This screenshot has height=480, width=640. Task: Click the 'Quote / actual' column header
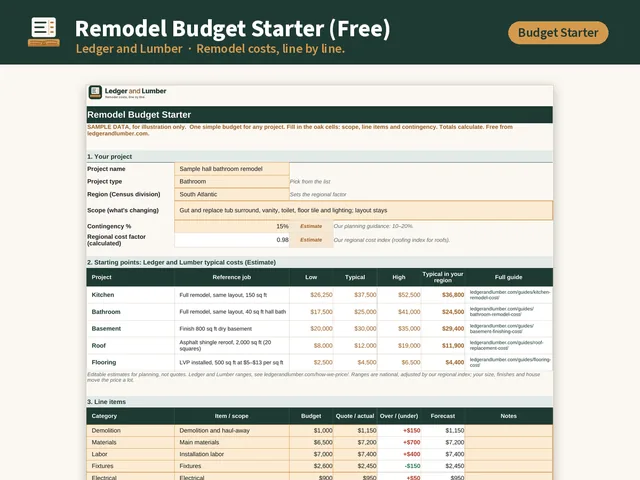pyautogui.click(x=355, y=416)
